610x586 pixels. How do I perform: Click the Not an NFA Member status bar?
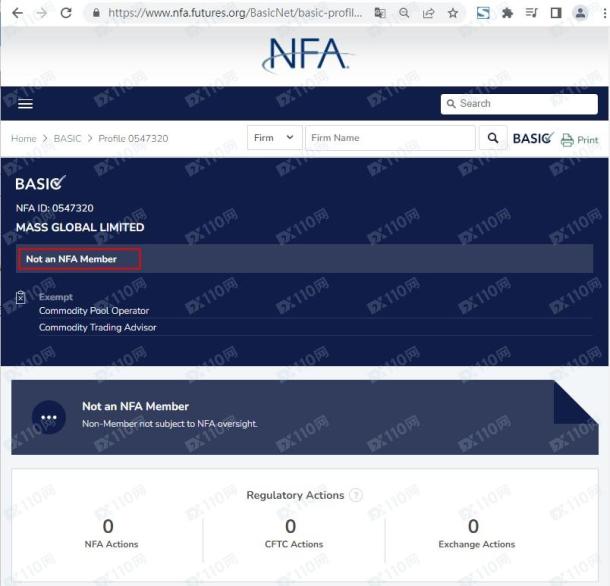305,259
